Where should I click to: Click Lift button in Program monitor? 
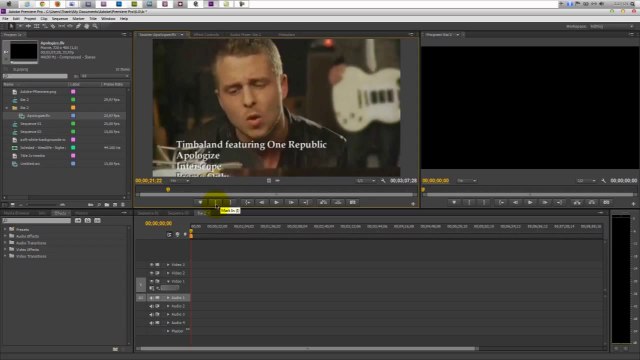(x=577, y=202)
